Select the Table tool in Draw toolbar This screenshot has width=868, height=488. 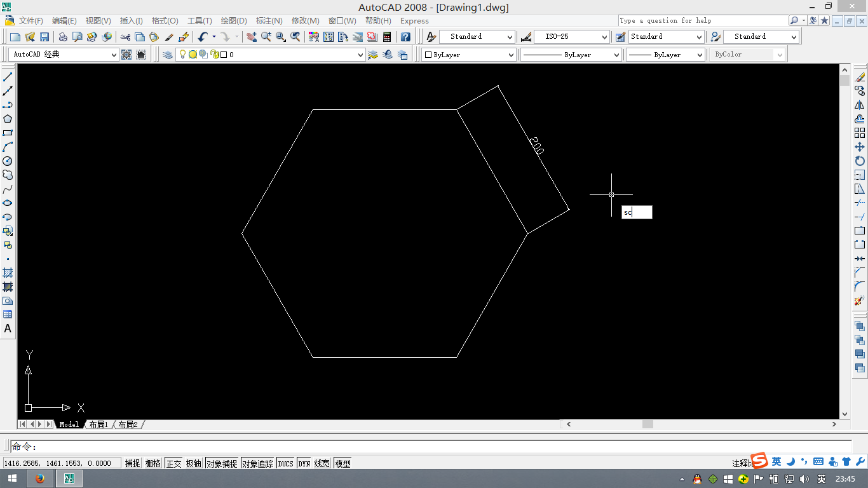8,315
